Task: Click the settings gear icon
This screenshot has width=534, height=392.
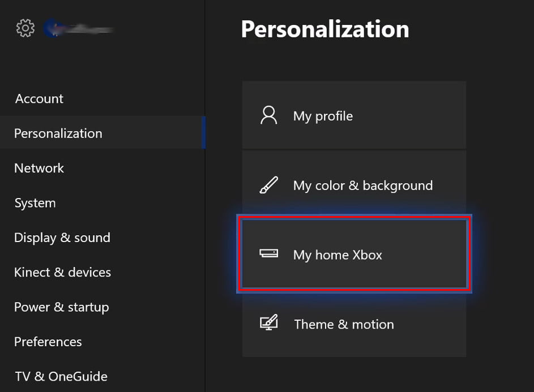Action: (25, 27)
